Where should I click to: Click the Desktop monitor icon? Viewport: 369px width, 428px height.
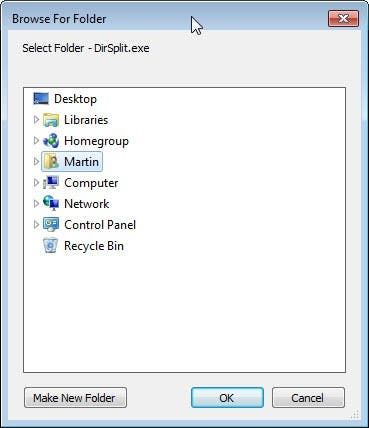[41, 99]
